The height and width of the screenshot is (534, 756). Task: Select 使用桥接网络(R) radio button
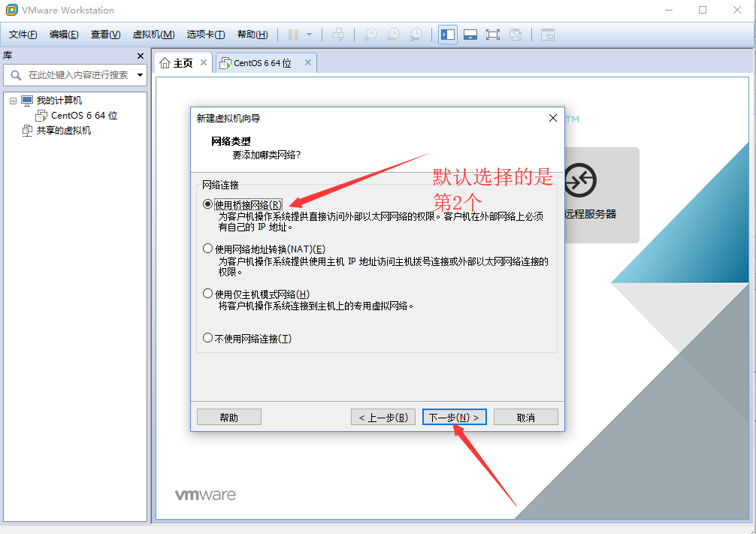pos(208,204)
